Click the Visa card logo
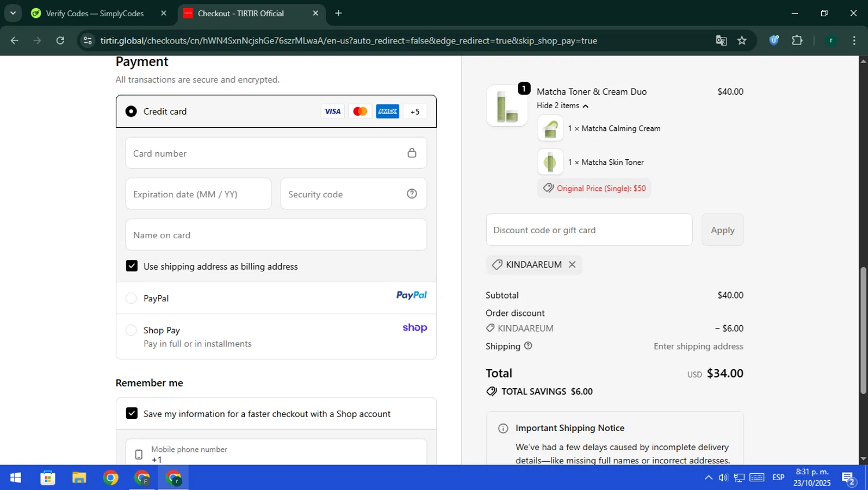Screen dimensions: 868x490 332,112
